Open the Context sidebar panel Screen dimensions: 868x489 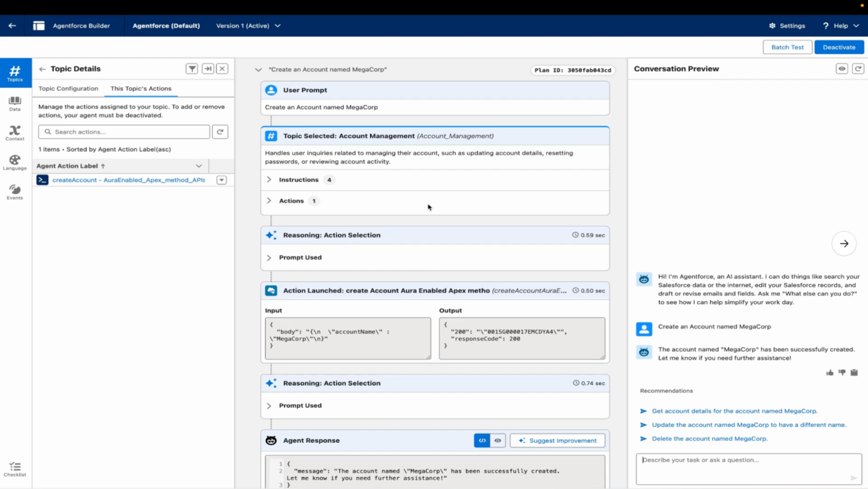point(15,133)
